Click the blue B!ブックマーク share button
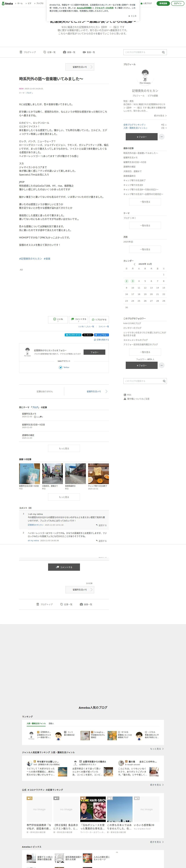Image resolution: width=186 pixels, height=868 pixels. click(73, 335)
